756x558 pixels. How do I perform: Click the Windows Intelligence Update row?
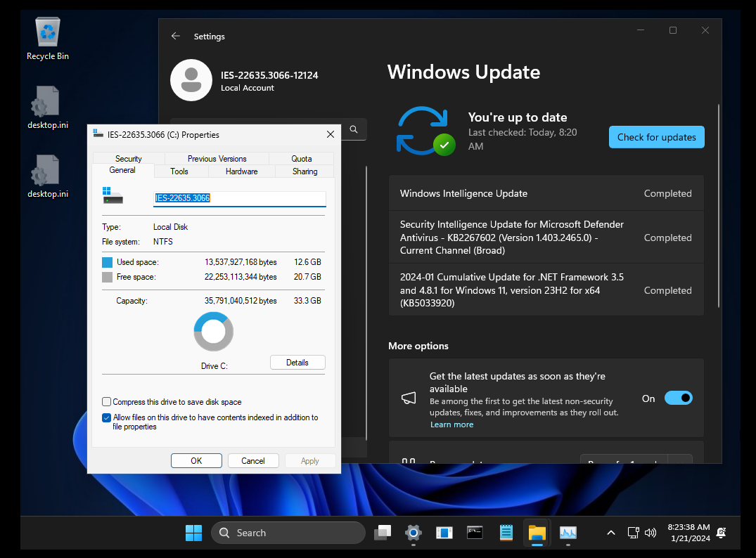[x=546, y=193]
